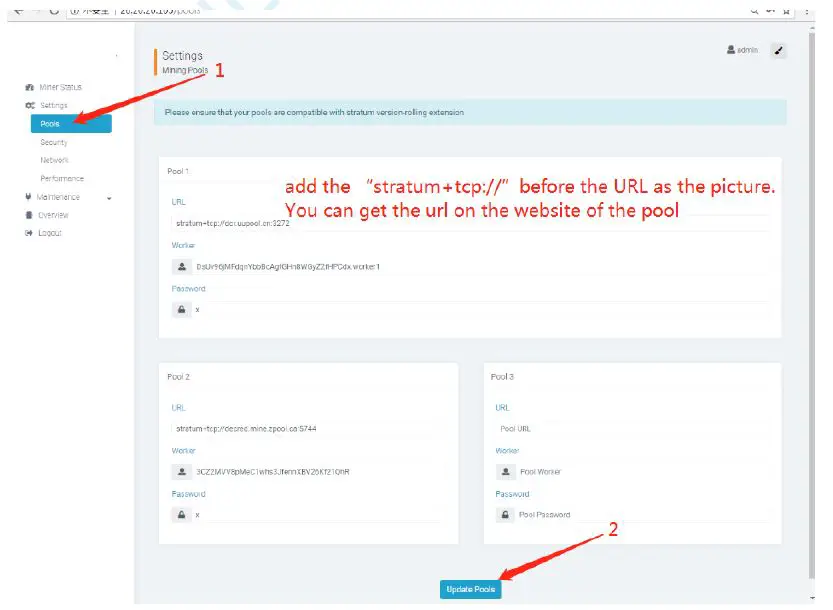Focus the Pool 3 Worker field

[642, 472]
